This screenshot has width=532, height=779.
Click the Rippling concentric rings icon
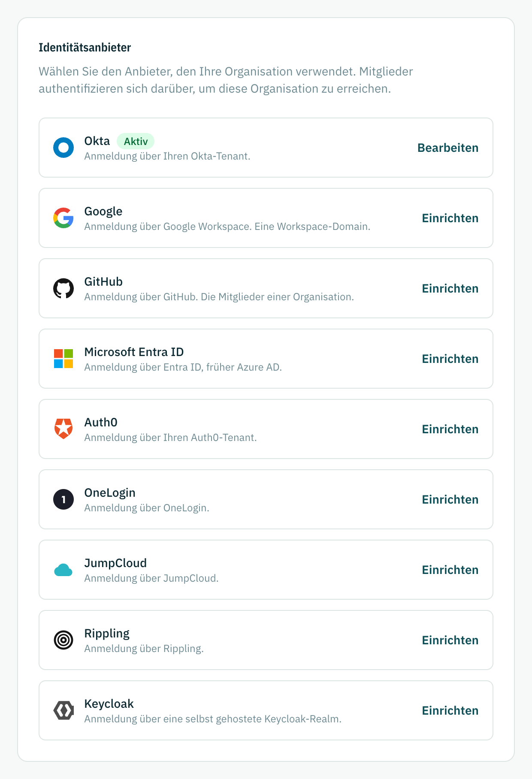point(63,640)
